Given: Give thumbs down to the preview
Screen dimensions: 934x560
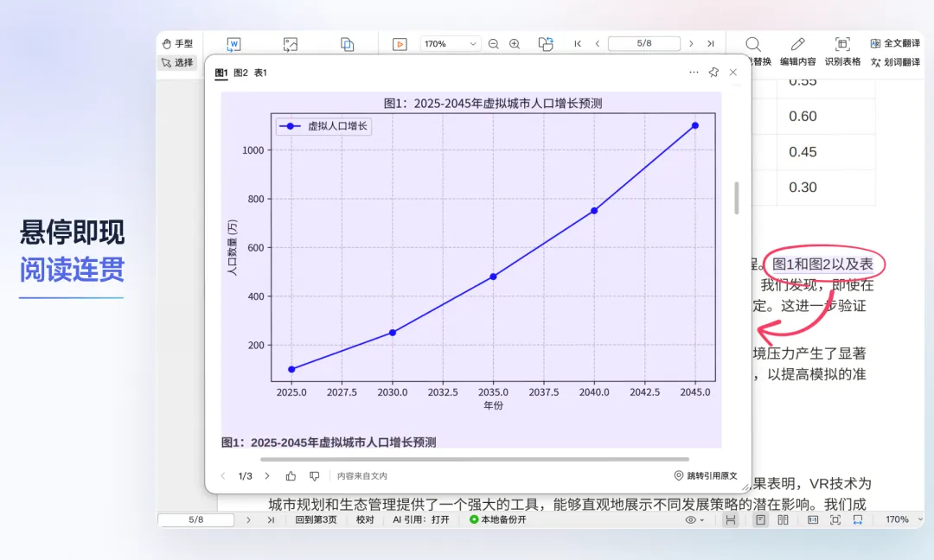Looking at the screenshot, I should pyautogui.click(x=314, y=476).
